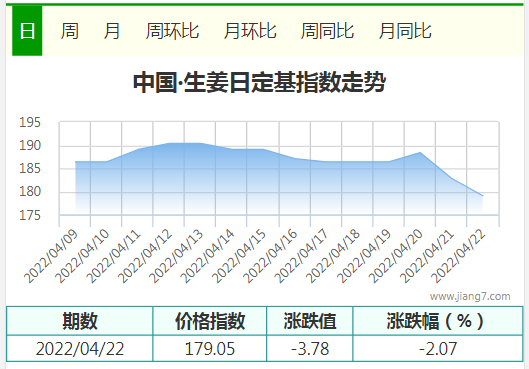
Task: Switch to the 周 weekly tab
Action: tap(70, 31)
